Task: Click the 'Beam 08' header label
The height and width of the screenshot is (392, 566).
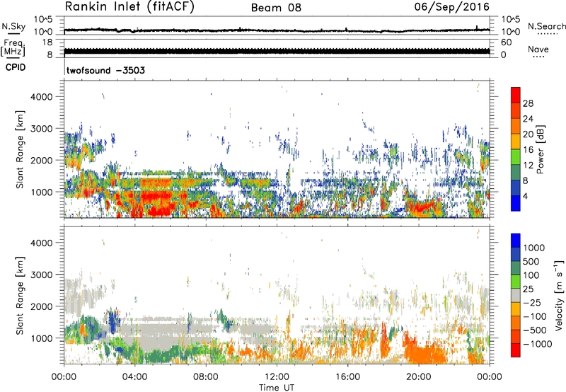Action: (x=276, y=8)
